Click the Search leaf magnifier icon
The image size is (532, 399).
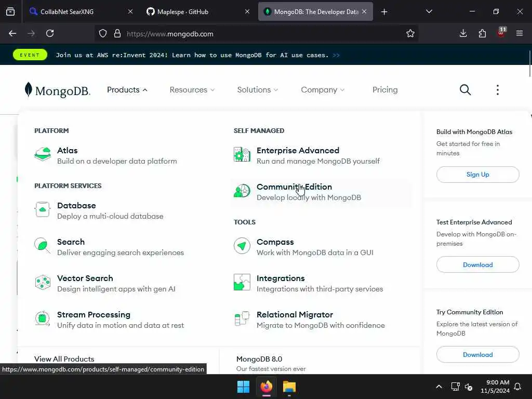[43, 245]
